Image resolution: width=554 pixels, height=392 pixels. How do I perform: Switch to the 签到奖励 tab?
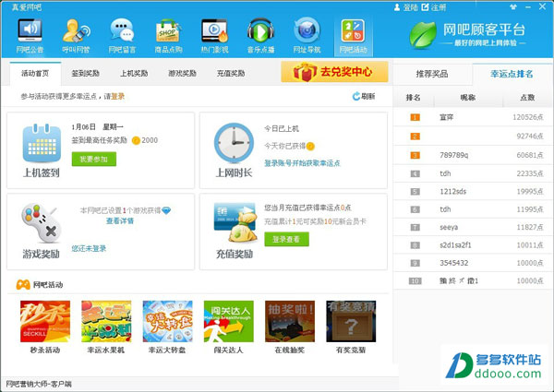coord(85,74)
